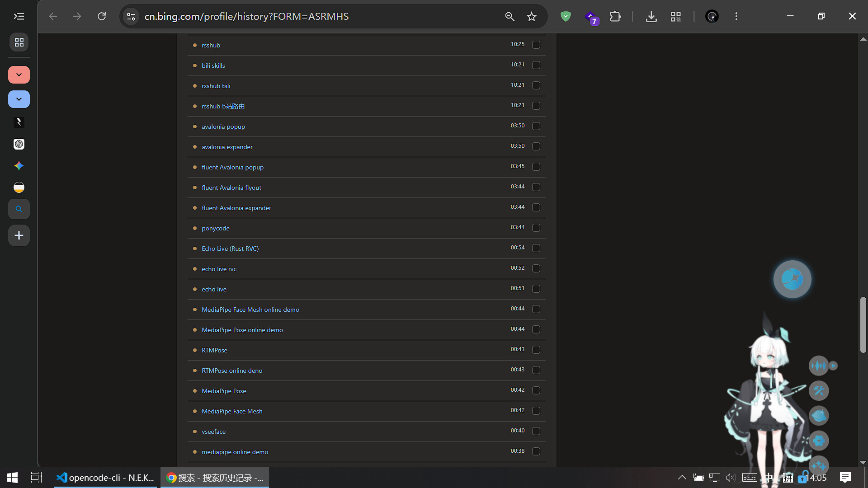Tick the checkbox for rsshub row
This screenshot has height=488, width=868.
tap(536, 45)
